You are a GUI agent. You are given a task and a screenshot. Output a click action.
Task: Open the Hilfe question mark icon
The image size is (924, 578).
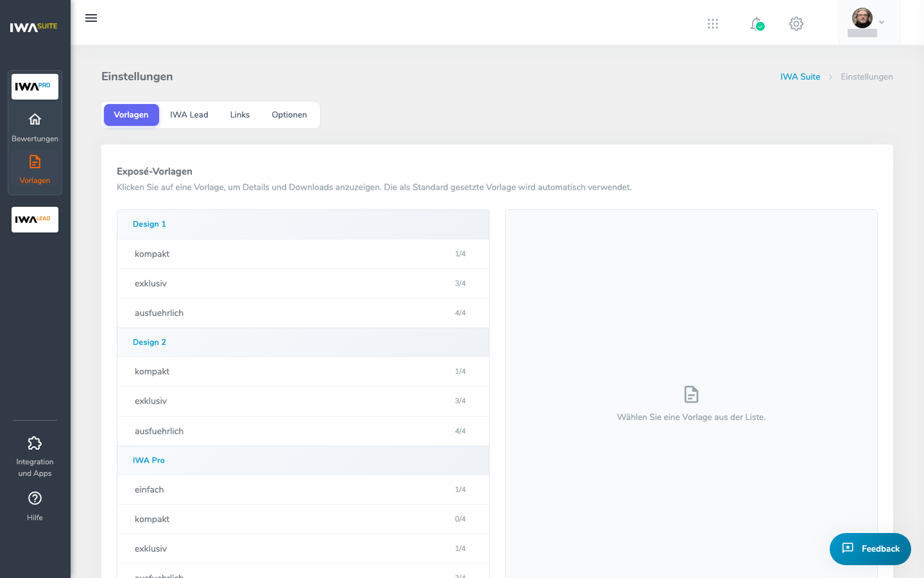coord(35,498)
